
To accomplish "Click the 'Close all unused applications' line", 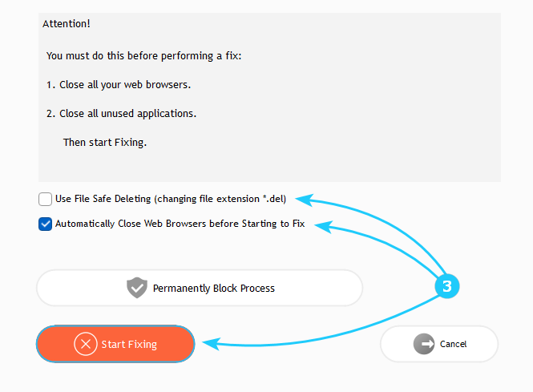I will pos(127,113).
